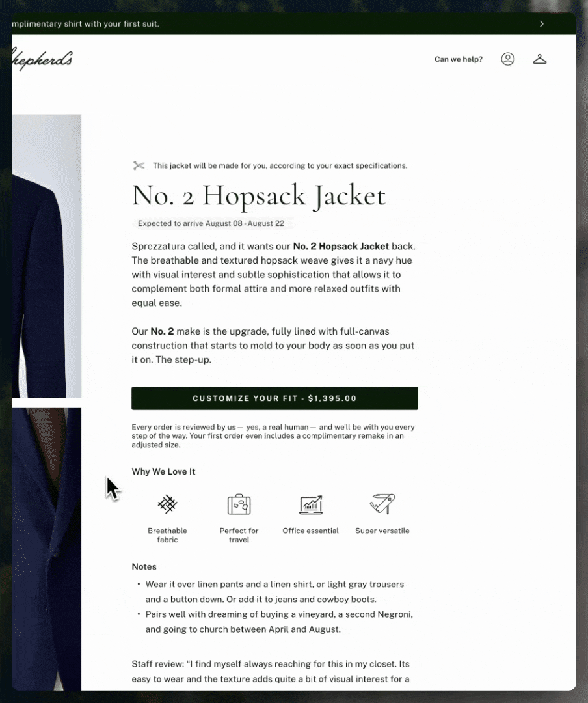Click the Staff review paragraph text

[271, 671]
